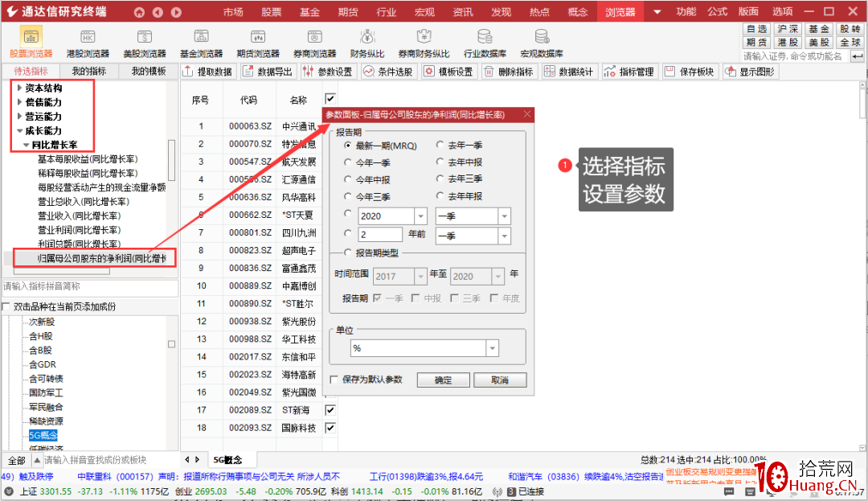This screenshot has width=868, height=501.
Task: Open the 期货浏览器 futures browser icon
Action: tap(258, 43)
